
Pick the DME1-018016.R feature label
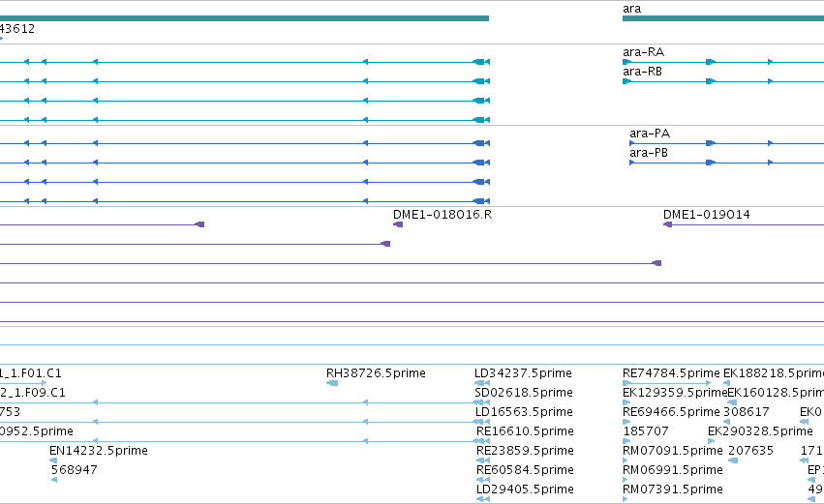coord(443,214)
